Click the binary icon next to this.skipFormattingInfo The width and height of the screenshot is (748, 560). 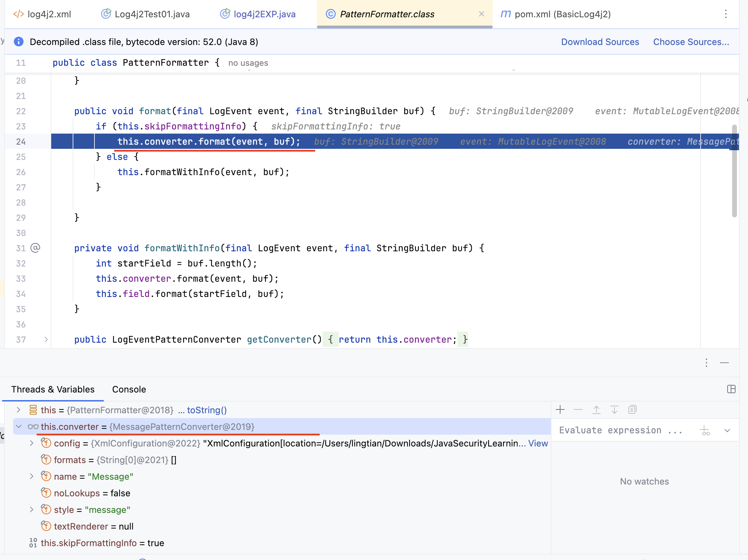(33, 543)
